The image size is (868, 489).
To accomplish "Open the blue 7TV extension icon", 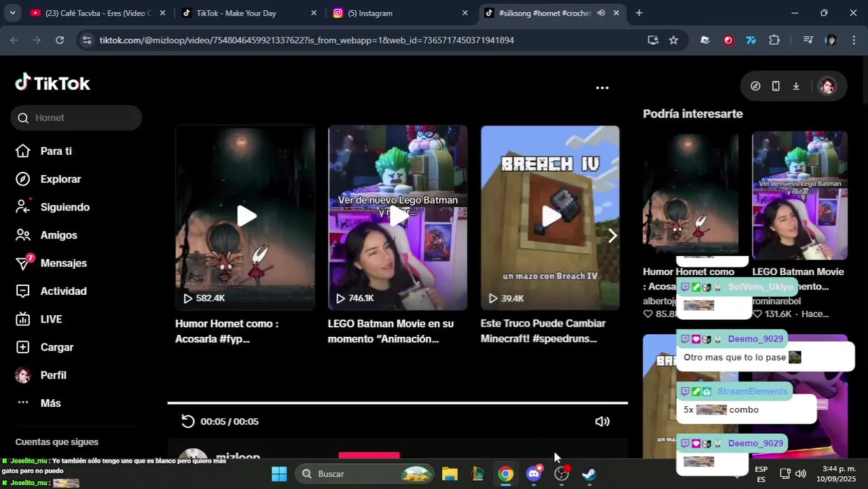I will pos(751,40).
